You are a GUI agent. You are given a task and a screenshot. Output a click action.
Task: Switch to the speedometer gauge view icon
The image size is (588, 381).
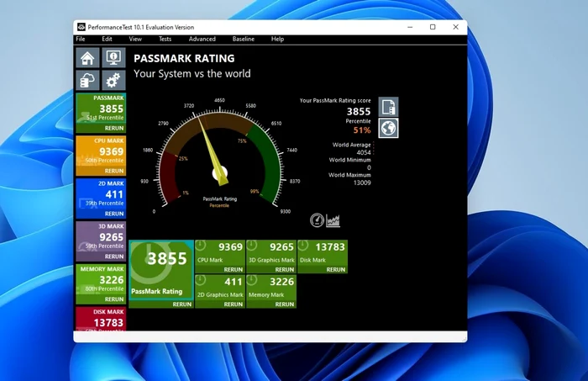point(317,220)
